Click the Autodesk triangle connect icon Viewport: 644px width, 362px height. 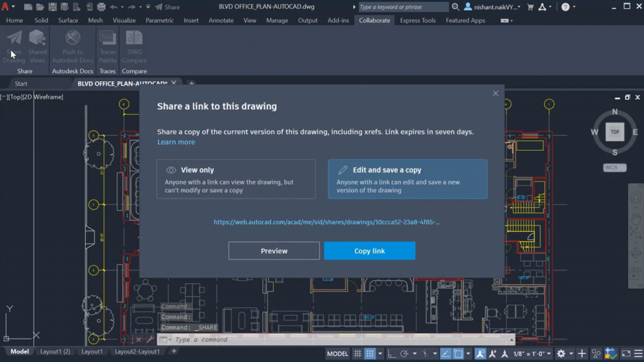(542, 7)
